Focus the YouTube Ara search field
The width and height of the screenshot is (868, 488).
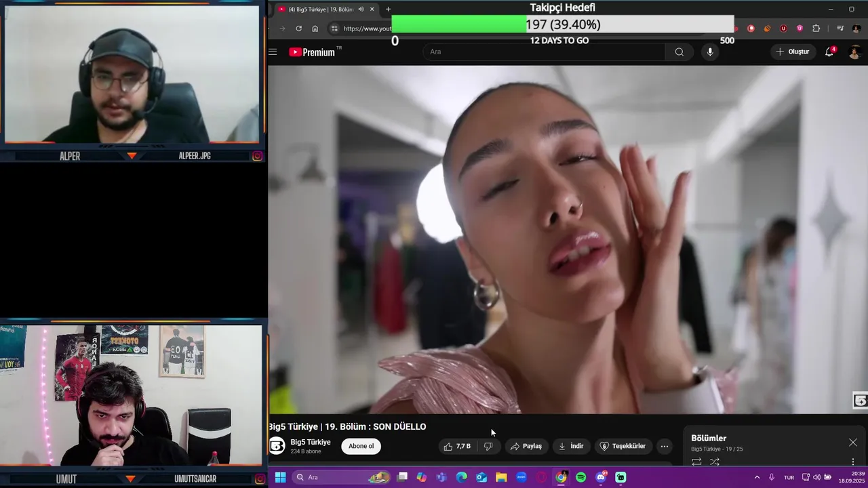point(544,52)
